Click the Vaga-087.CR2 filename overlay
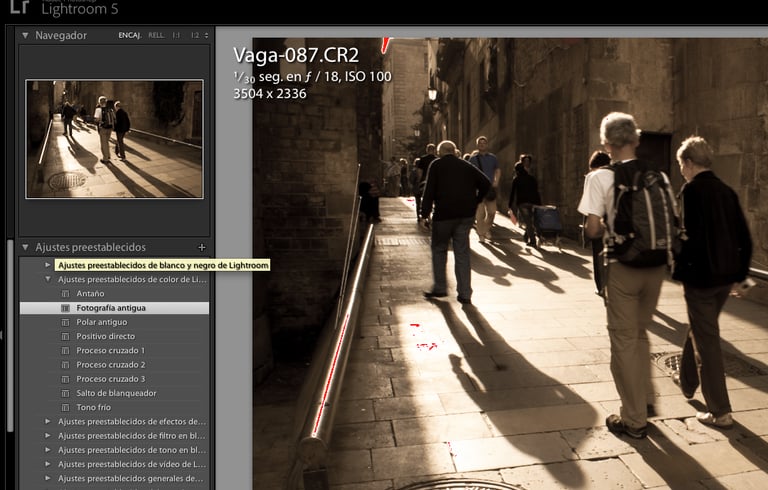Viewport: 768px width, 490px height. 296,55
